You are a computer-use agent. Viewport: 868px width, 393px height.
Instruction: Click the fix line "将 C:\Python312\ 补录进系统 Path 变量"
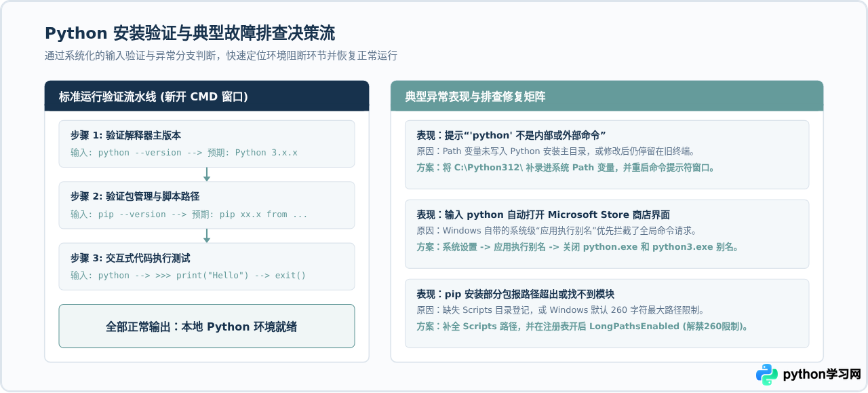point(566,167)
